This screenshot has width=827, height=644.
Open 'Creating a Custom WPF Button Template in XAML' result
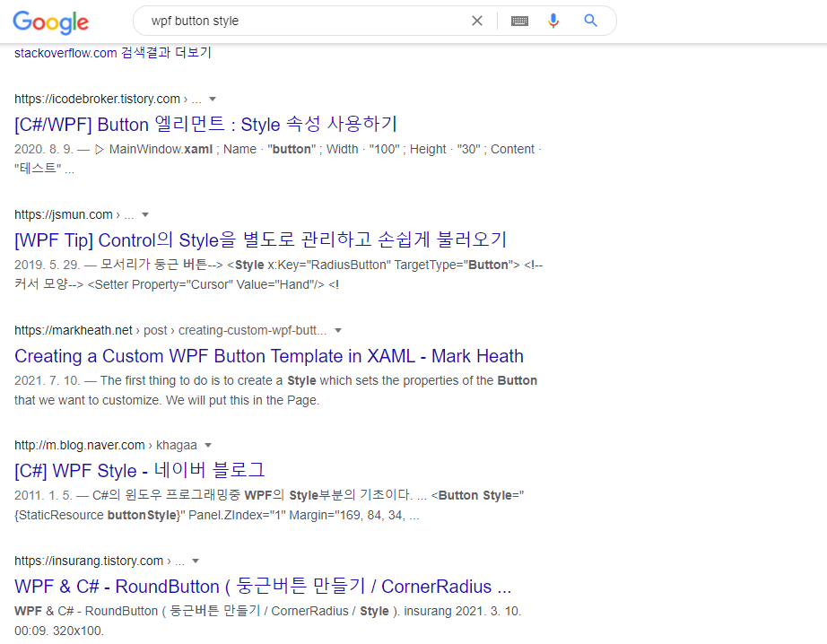(x=269, y=356)
